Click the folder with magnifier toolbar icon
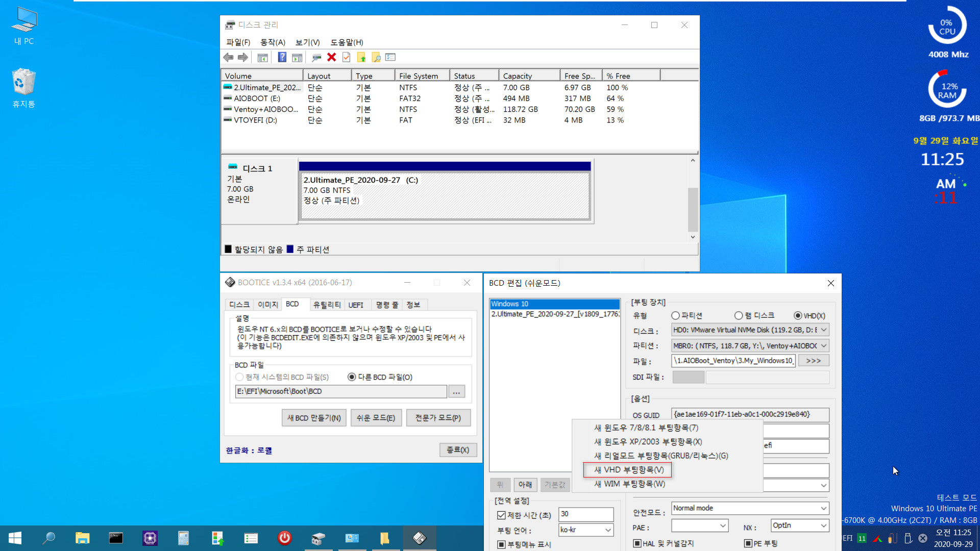 [x=376, y=58]
